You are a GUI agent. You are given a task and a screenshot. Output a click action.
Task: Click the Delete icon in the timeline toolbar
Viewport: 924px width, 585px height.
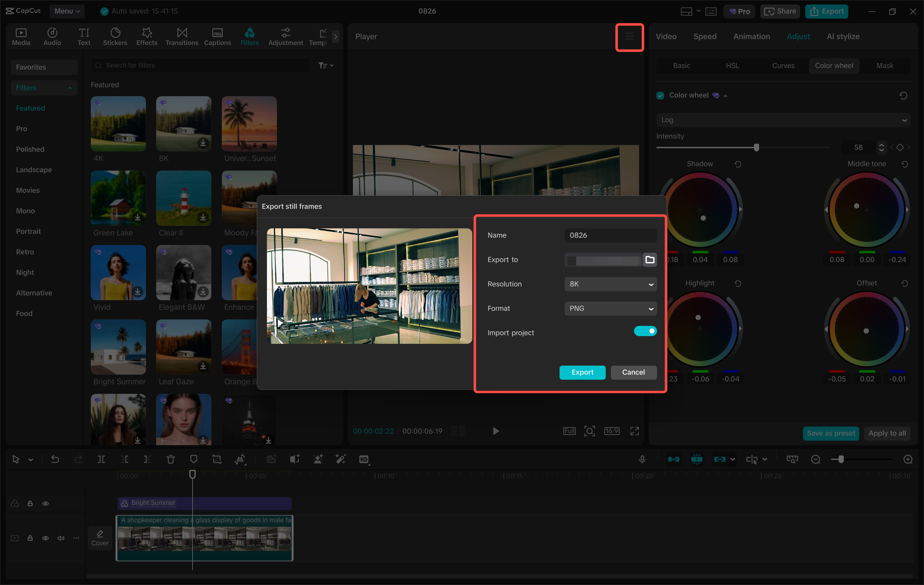pyautogui.click(x=170, y=459)
